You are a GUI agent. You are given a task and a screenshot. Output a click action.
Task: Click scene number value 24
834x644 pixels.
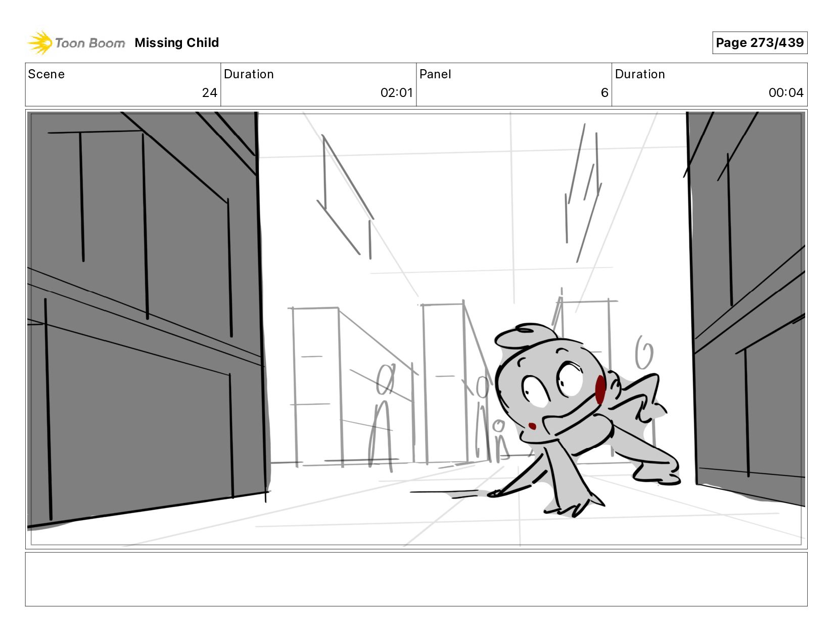(x=209, y=93)
